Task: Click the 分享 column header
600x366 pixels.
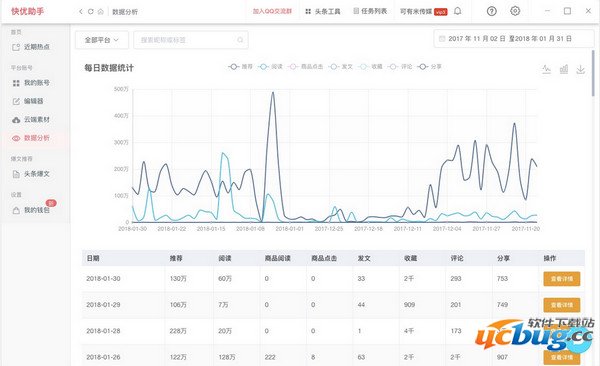Action: [x=503, y=258]
